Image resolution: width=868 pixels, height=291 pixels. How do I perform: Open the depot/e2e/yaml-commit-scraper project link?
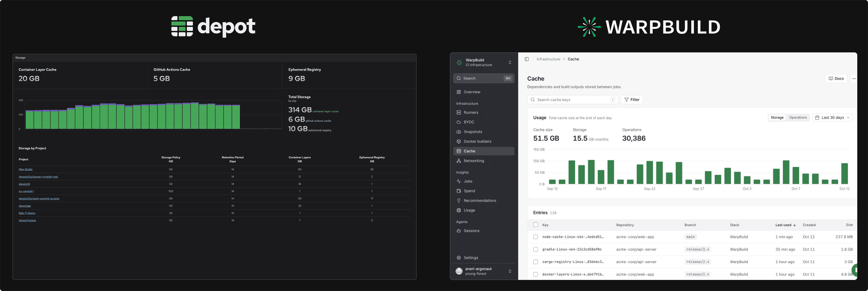click(39, 199)
